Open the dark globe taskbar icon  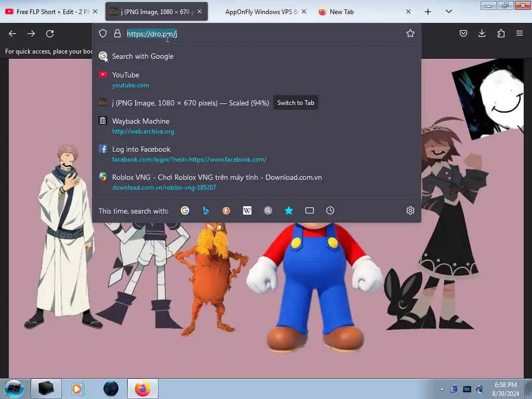(x=111, y=389)
